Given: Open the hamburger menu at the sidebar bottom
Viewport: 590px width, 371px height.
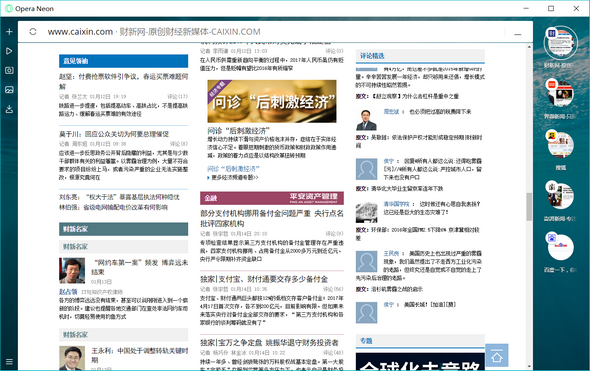Looking at the screenshot, I should click(9, 362).
